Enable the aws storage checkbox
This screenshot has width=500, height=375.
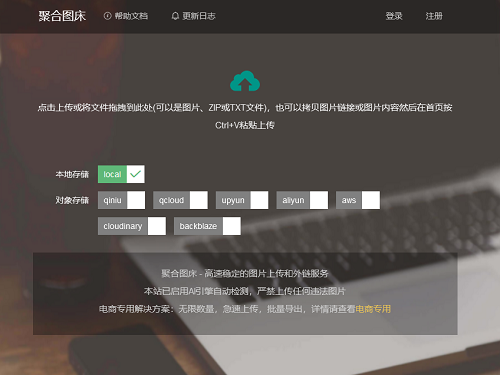click(x=371, y=200)
